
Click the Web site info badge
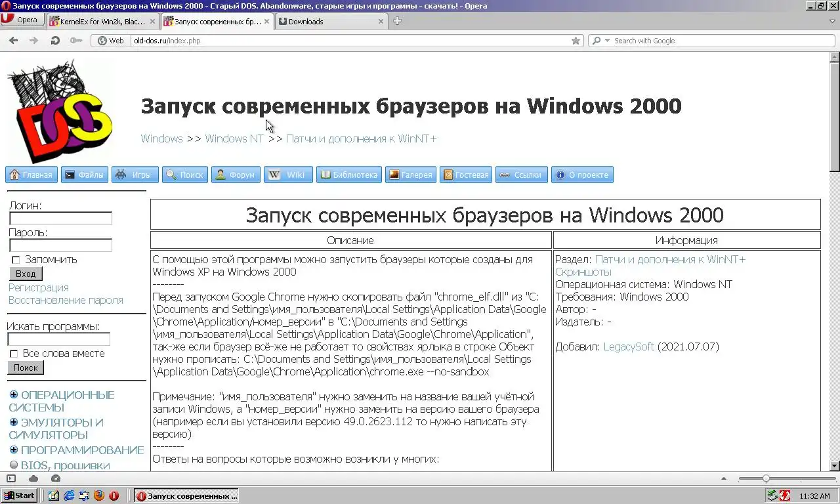pyautogui.click(x=110, y=41)
